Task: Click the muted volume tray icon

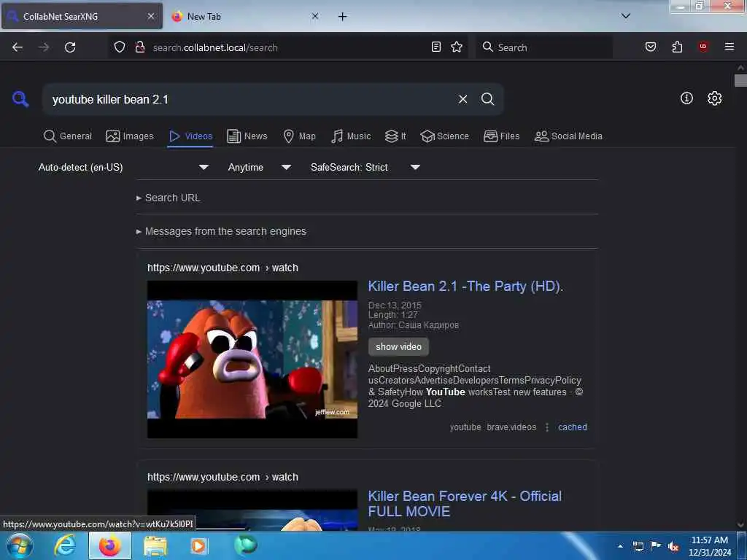Action: 673,547
